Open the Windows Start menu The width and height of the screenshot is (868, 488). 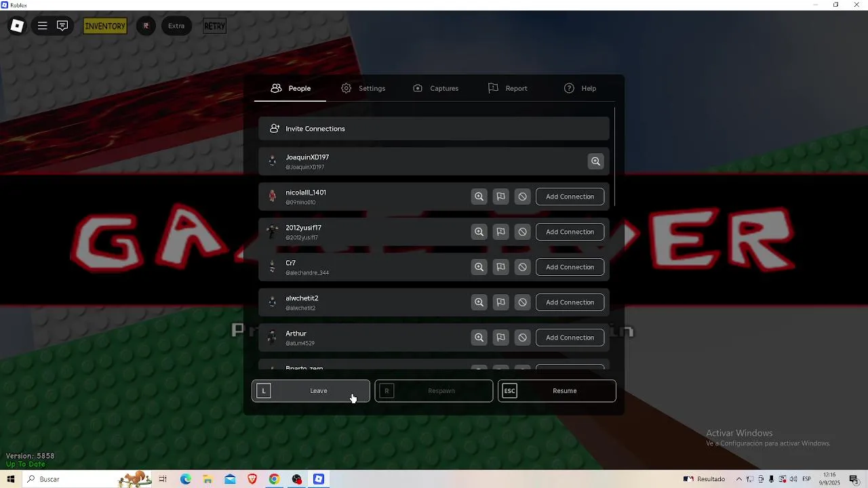click(10, 479)
